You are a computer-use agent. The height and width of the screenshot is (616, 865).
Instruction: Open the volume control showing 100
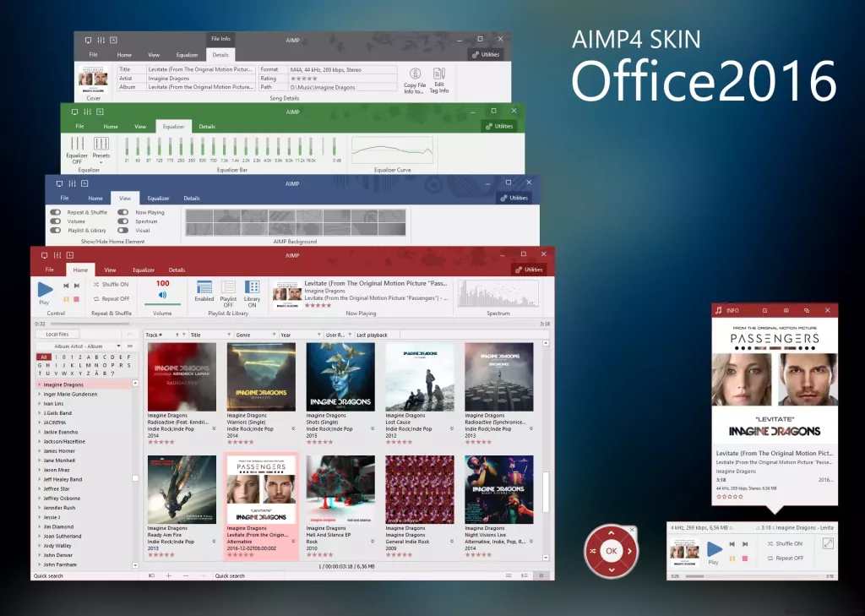coord(161,291)
